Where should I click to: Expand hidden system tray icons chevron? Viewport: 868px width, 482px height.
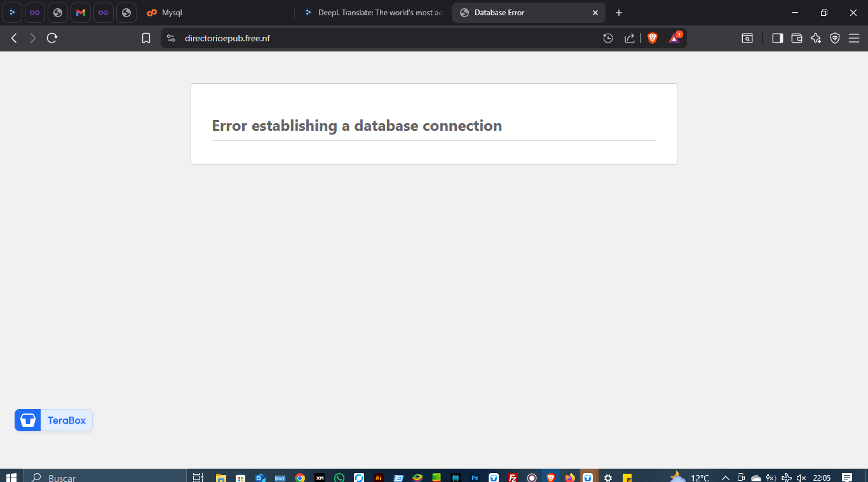pos(725,478)
